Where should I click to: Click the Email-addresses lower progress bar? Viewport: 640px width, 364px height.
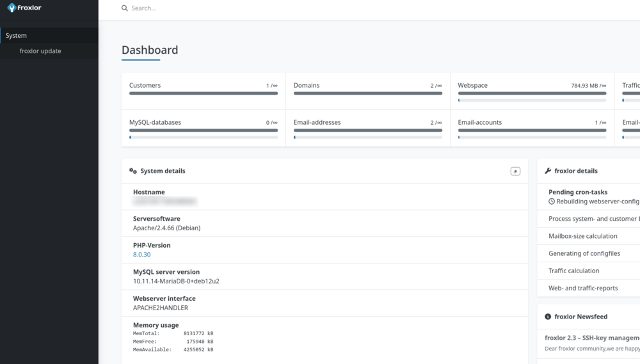coord(368,138)
